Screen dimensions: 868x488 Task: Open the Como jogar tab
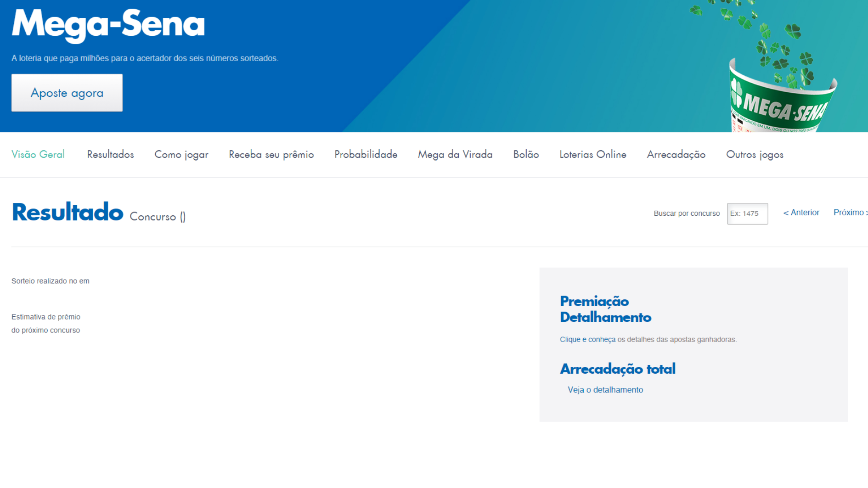(181, 155)
